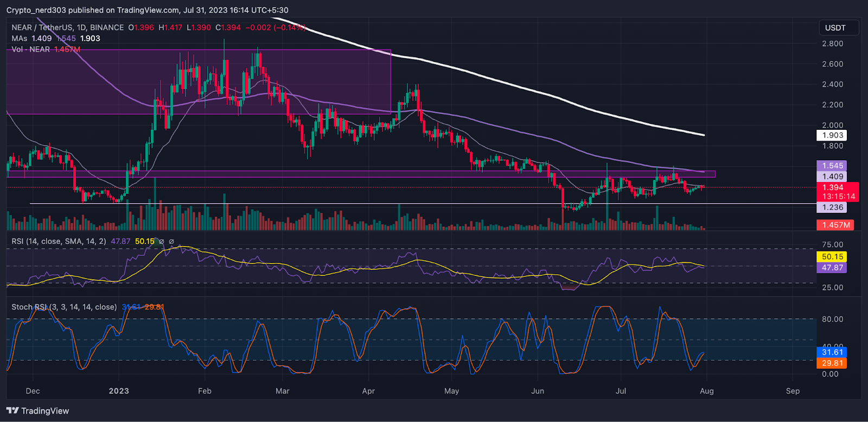Click the 80.00 Stoch RSI axis label
This screenshot has width=868, height=422.
pyautogui.click(x=833, y=319)
